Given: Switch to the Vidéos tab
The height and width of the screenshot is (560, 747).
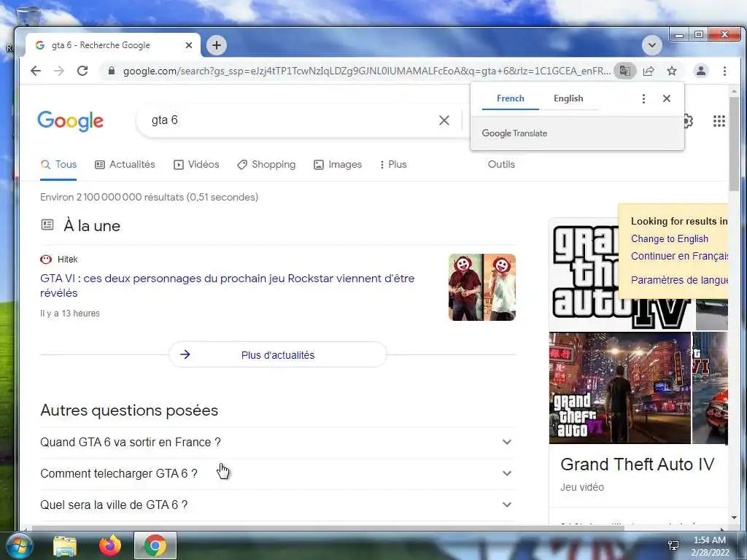Looking at the screenshot, I should click(x=196, y=165).
